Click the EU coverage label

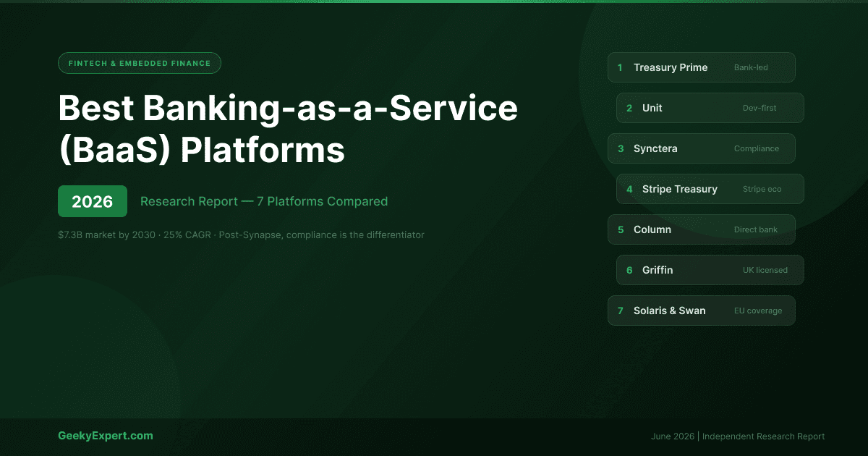pos(758,311)
